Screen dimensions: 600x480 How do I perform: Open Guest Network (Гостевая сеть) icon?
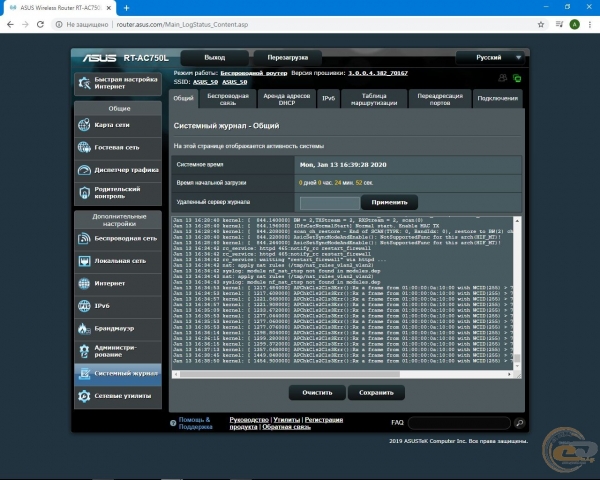(84, 147)
